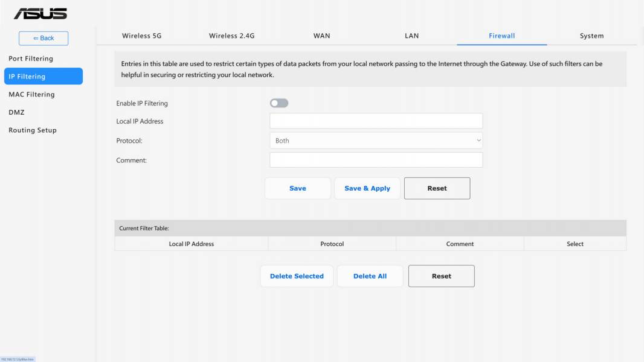Click the Delete Selected button
The width and height of the screenshot is (644, 362).
point(297,276)
